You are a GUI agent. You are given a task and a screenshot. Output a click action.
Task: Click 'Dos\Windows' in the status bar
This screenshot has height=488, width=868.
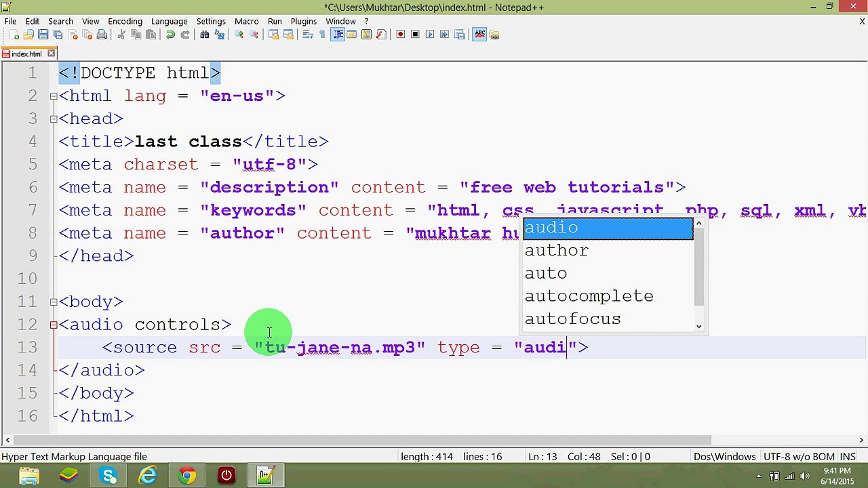(724, 457)
